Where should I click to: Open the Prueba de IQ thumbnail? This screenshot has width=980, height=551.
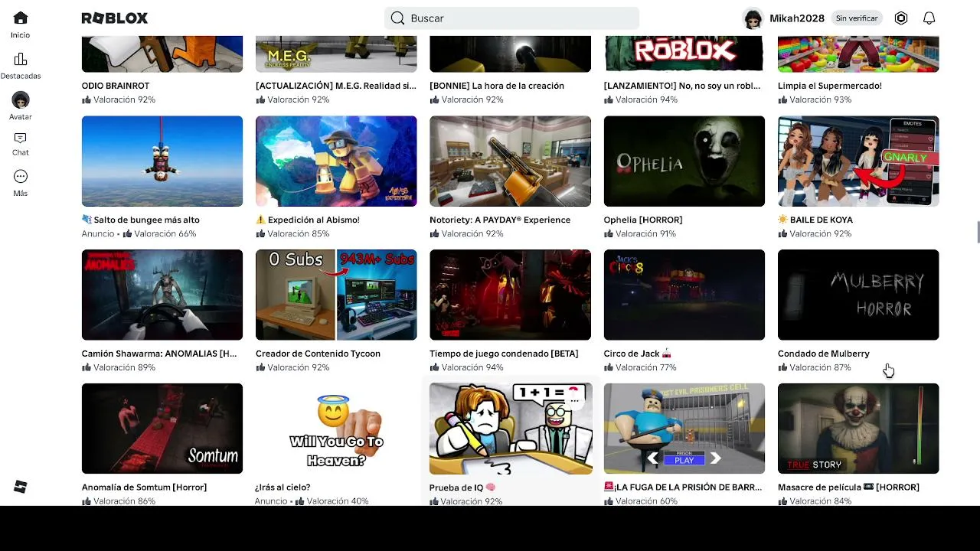(x=510, y=429)
